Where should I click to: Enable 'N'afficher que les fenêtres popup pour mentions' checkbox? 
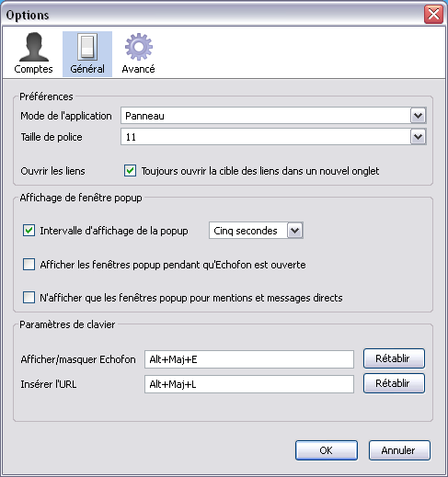pos(29,298)
